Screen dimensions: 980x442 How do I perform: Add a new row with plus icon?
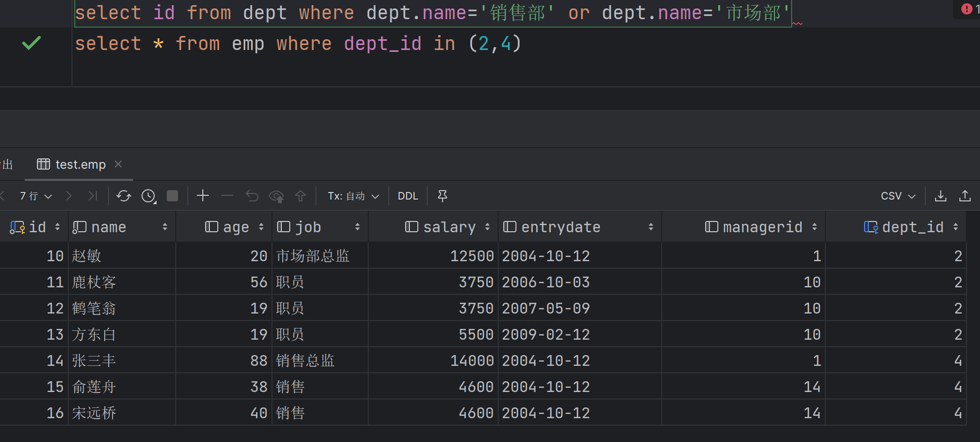click(203, 196)
